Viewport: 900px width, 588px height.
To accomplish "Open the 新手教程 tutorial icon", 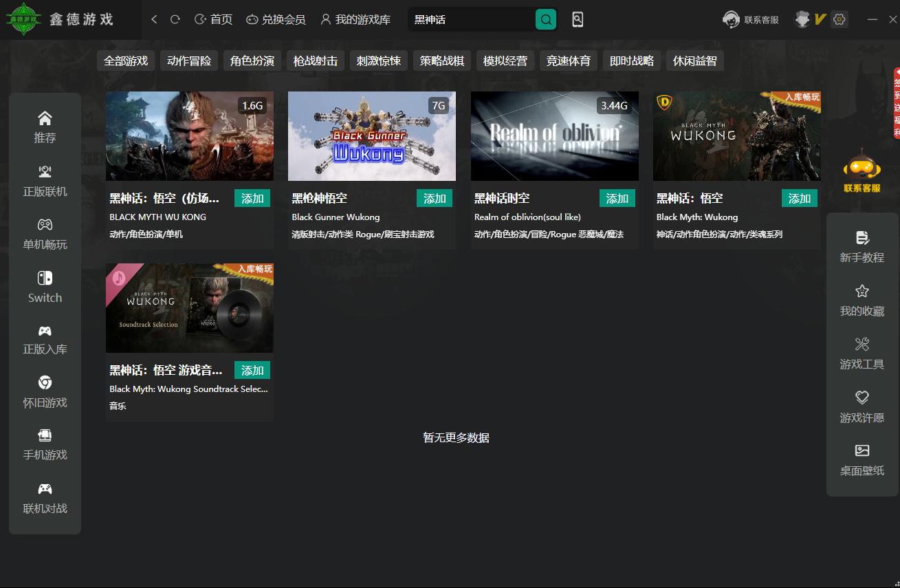I will coord(861,247).
